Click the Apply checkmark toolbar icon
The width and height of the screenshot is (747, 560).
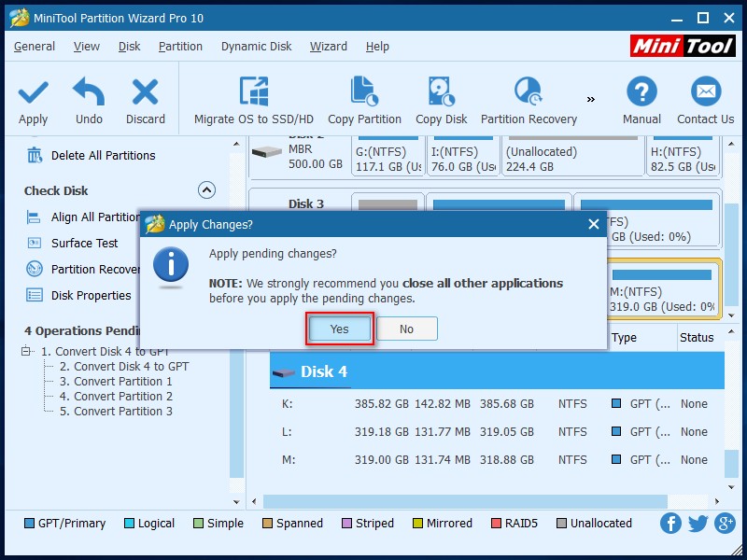pyautogui.click(x=33, y=91)
